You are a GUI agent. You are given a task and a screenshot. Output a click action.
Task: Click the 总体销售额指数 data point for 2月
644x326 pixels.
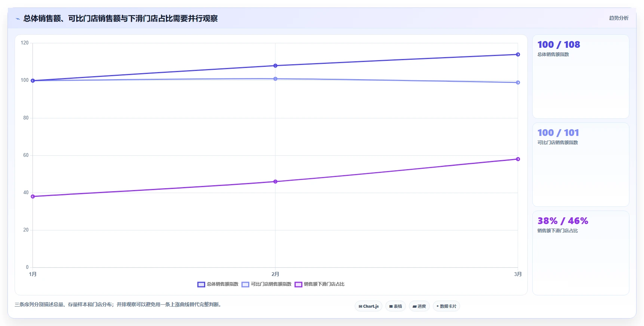pos(275,66)
